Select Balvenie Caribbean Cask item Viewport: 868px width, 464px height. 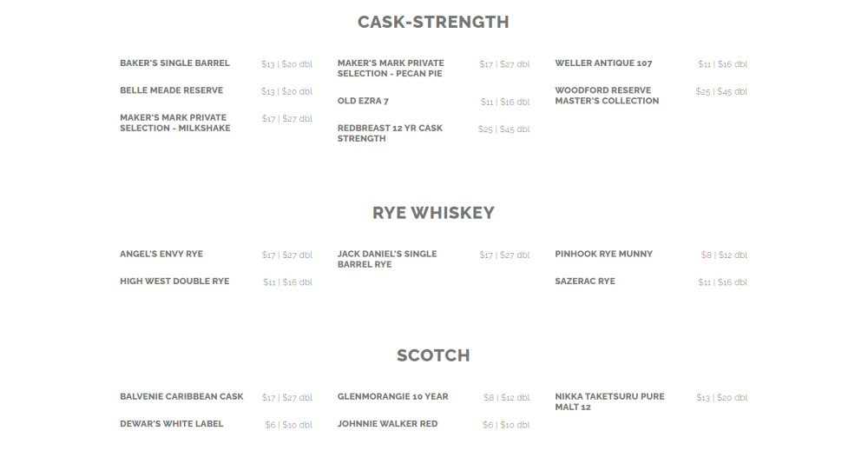(181, 397)
